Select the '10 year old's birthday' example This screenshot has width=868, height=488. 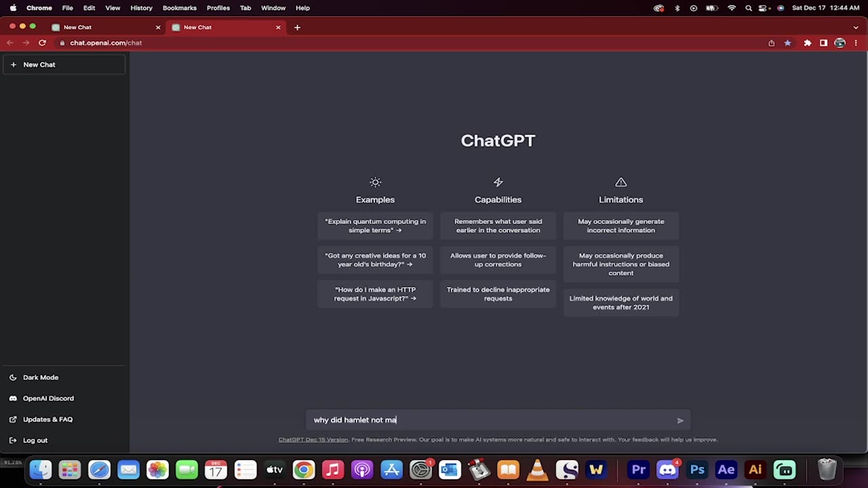(375, 260)
